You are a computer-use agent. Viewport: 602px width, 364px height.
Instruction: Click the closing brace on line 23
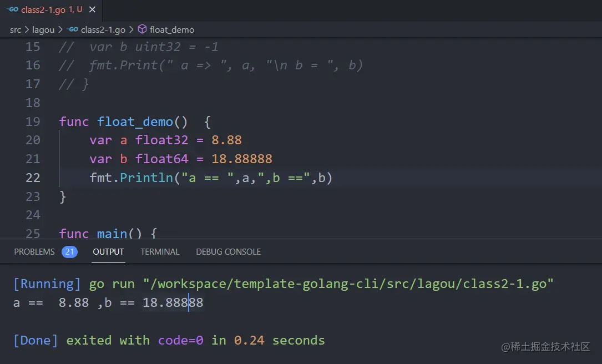point(63,197)
